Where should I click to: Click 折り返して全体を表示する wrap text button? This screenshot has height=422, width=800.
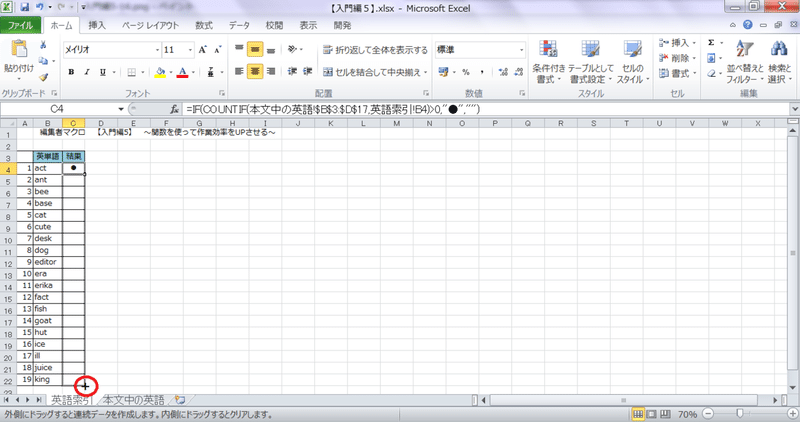point(375,50)
